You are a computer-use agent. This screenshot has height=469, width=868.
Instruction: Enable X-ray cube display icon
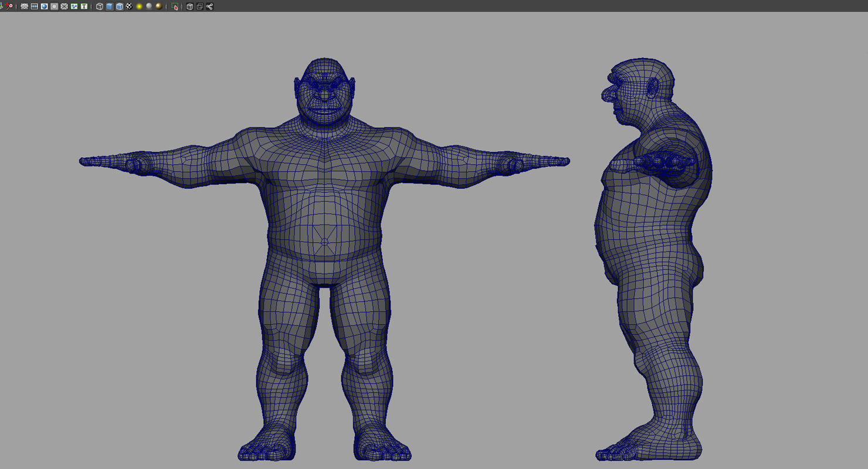189,6
